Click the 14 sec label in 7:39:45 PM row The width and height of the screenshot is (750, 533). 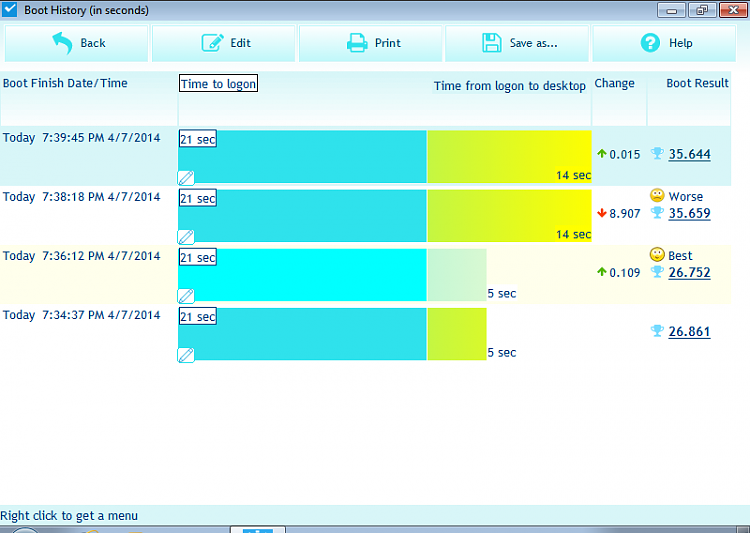pos(573,176)
